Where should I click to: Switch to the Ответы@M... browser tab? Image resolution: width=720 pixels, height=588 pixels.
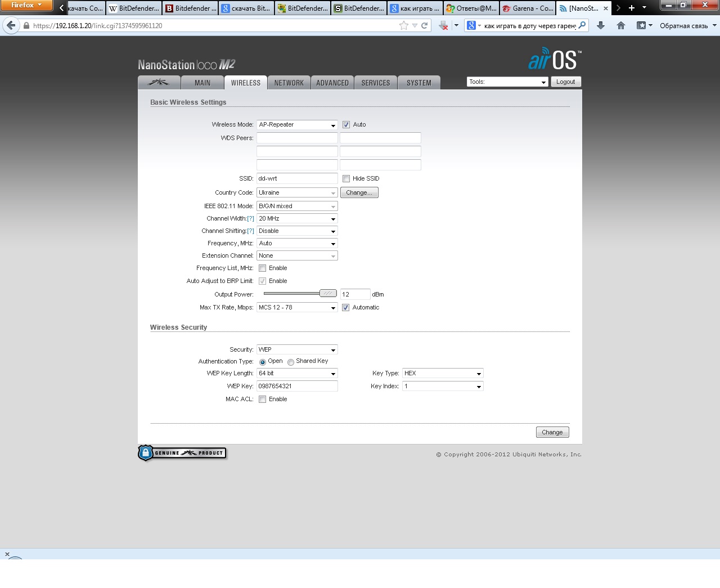[x=471, y=8]
